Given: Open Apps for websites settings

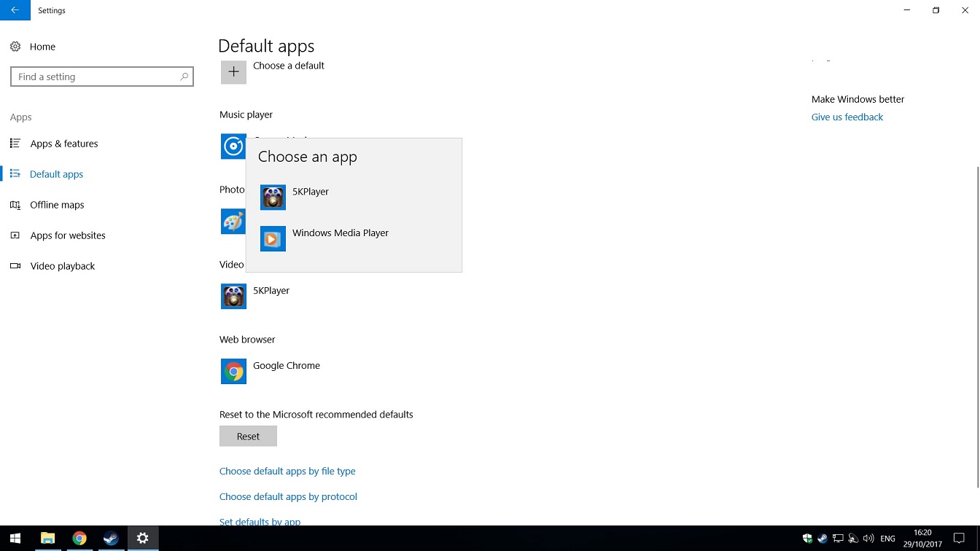Looking at the screenshot, I should click(68, 235).
